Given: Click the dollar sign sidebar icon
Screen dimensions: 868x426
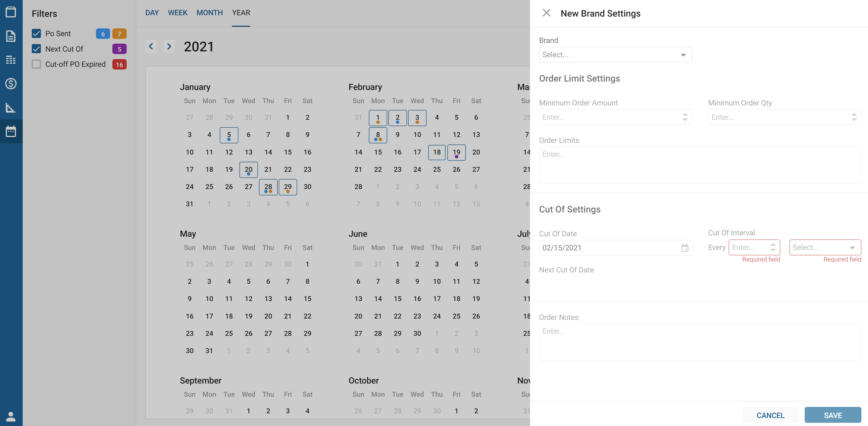Looking at the screenshot, I should click(x=11, y=83).
